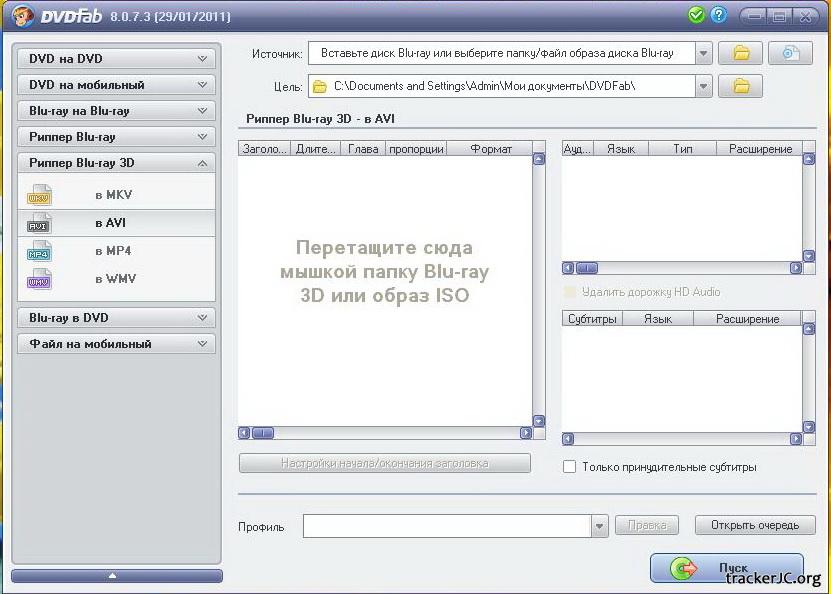The height and width of the screenshot is (594, 831).
Task: Open the blue help question icon
Action: point(718,15)
